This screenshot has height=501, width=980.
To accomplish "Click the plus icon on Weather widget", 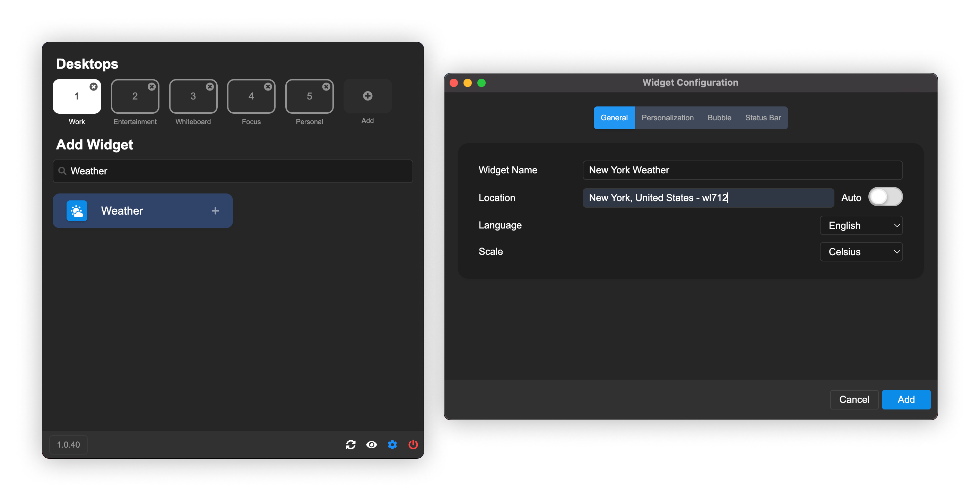I will coord(215,211).
